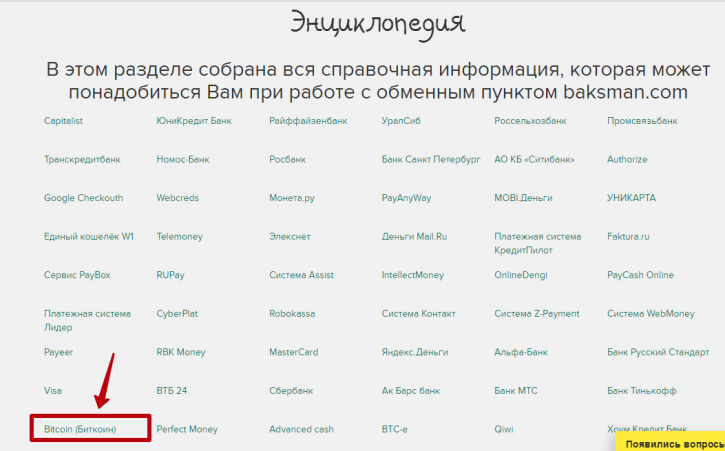725x451 pixels.
Task: Open the ВТБ 24 article
Action: coord(172,391)
